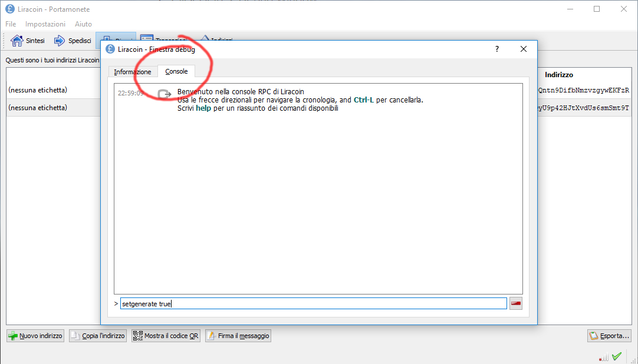Click the 'Benvenuto nella console RPC' line
The width and height of the screenshot is (638, 364).
click(x=241, y=92)
